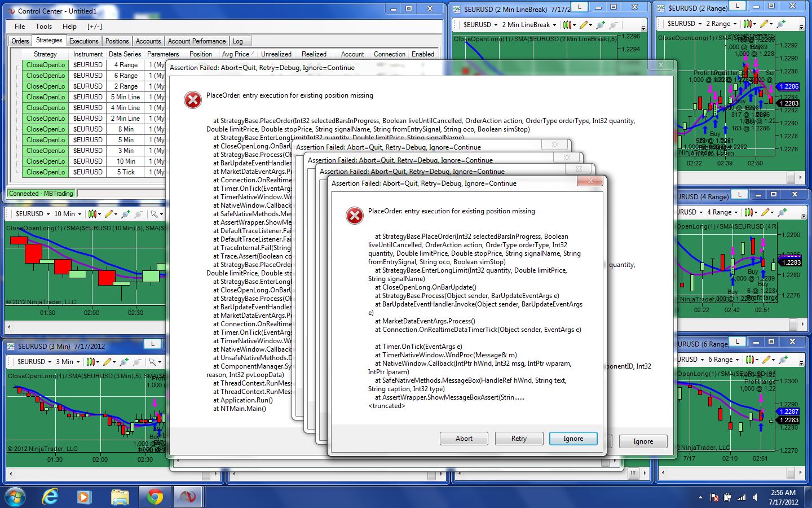Zoom out on the 2 Min LineBreak chart
The image size is (812, 508).
(614, 25)
